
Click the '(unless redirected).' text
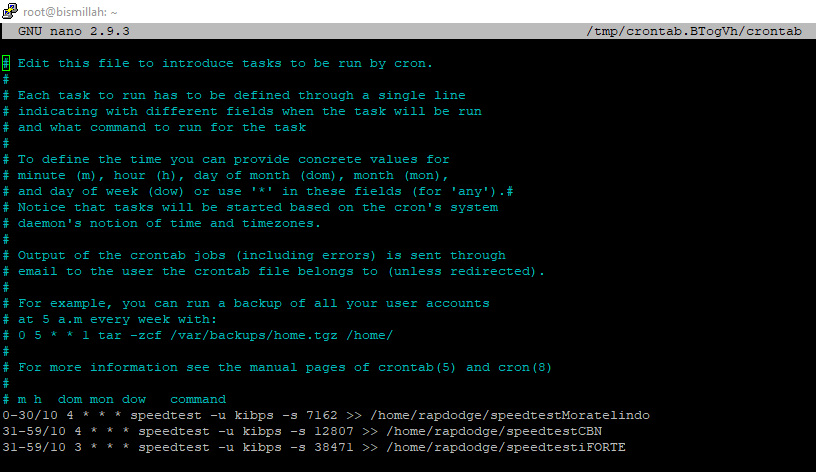click(466, 272)
